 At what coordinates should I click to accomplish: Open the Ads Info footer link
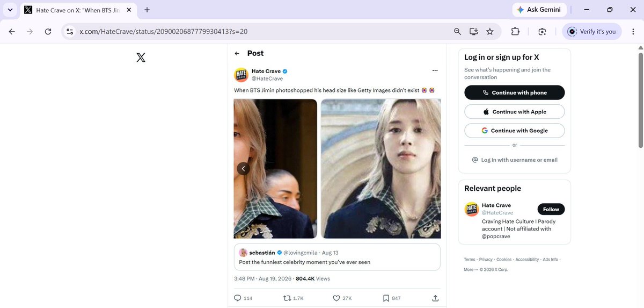point(551,260)
